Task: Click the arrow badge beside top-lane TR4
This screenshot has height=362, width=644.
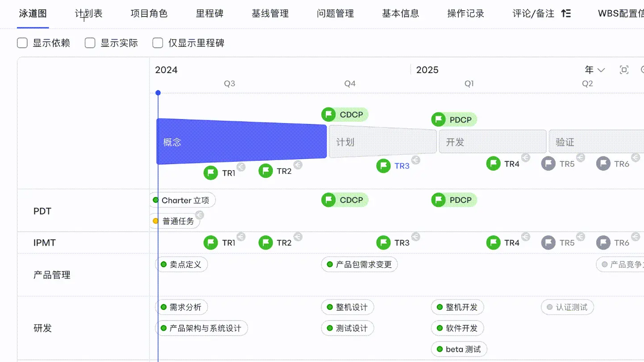Action: pos(526,158)
